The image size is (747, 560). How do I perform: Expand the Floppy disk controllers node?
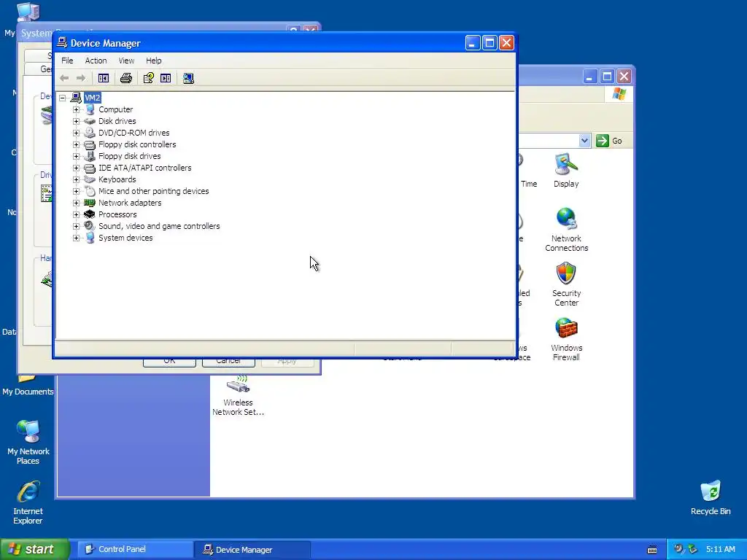(x=76, y=145)
